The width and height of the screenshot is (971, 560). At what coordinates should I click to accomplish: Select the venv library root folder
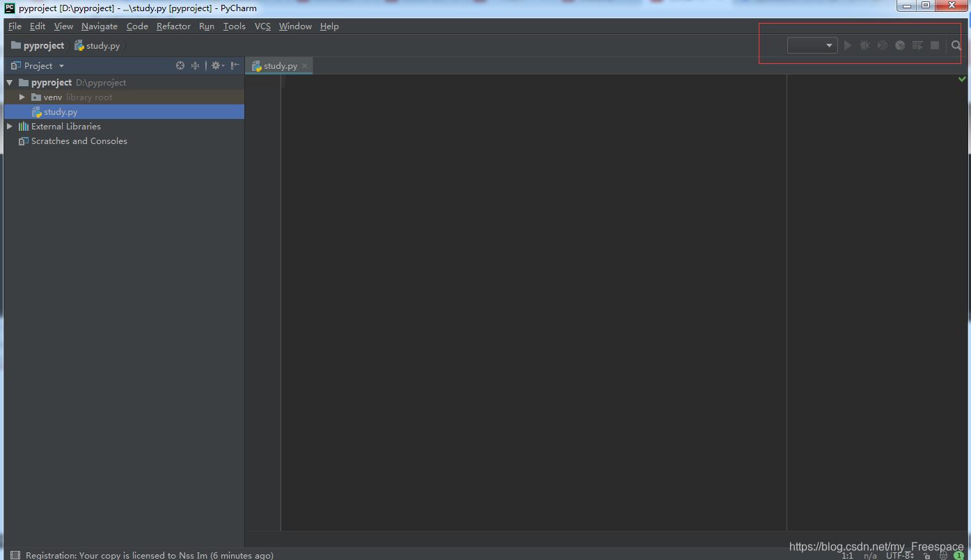point(124,97)
